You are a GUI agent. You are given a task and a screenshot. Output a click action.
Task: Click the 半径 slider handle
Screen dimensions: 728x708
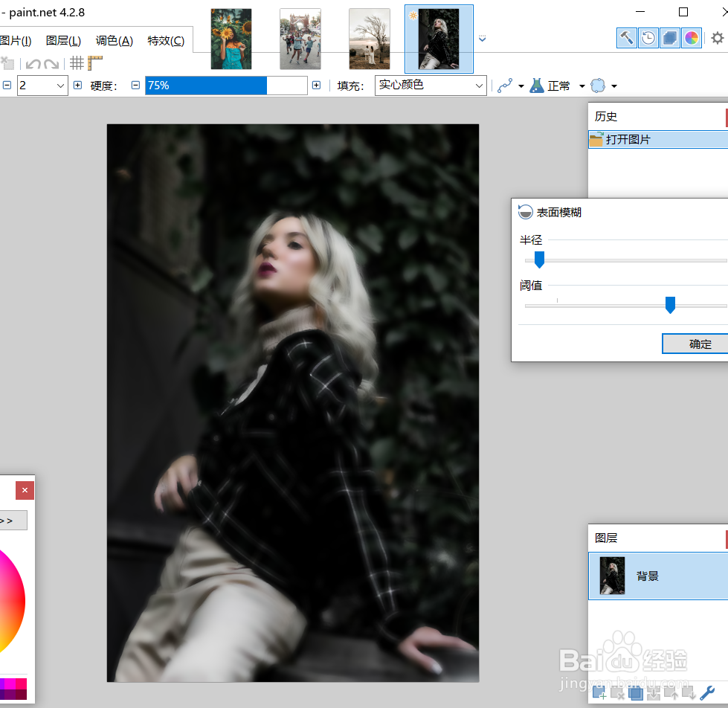[x=539, y=260]
